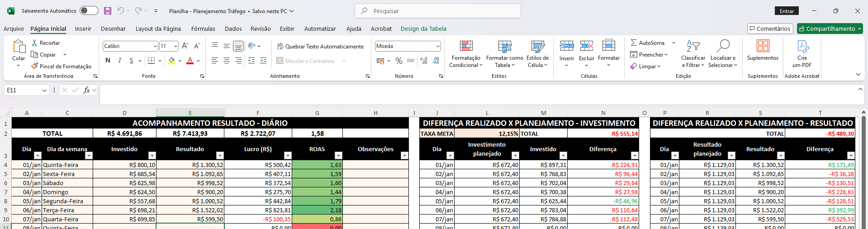The width and height of the screenshot is (868, 229).
Task: Click the Pesquisar search box
Action: (437, 11)
